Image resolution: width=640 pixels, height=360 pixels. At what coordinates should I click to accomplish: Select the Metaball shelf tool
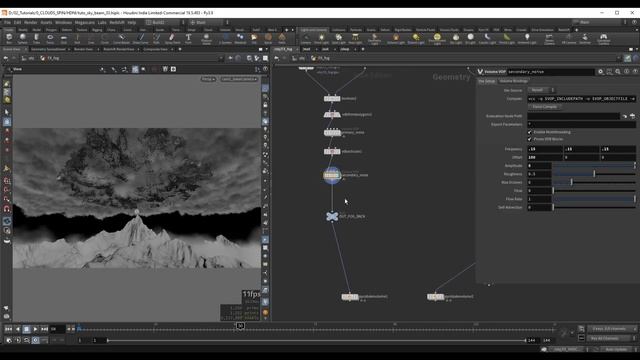[240, 38]
